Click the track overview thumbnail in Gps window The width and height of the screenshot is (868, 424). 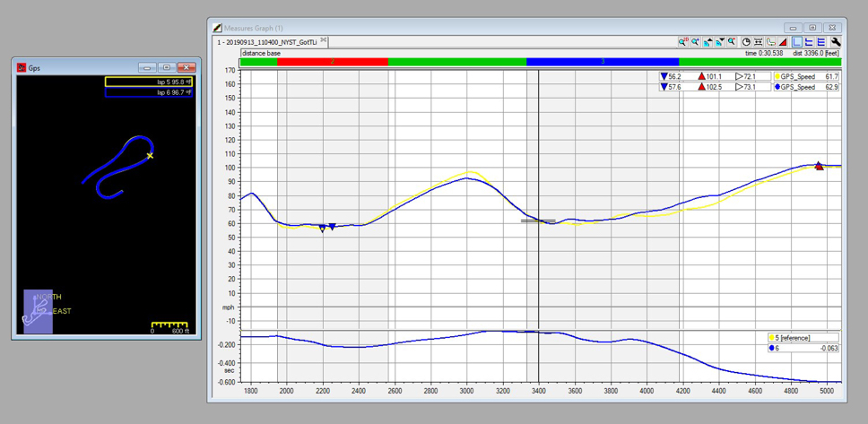[x=38, y=312]
